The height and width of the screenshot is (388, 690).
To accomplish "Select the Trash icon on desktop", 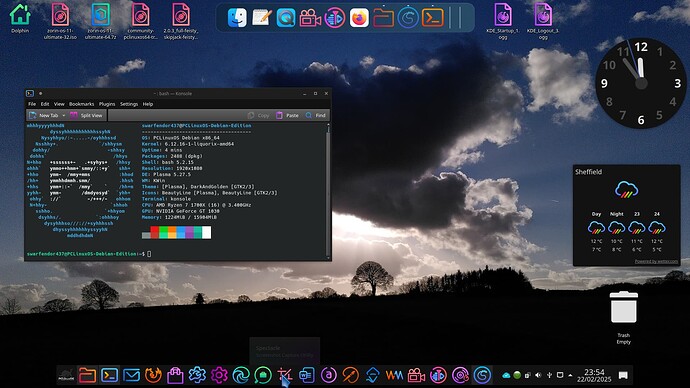I will pyautogui.click(x=624, y=317).
